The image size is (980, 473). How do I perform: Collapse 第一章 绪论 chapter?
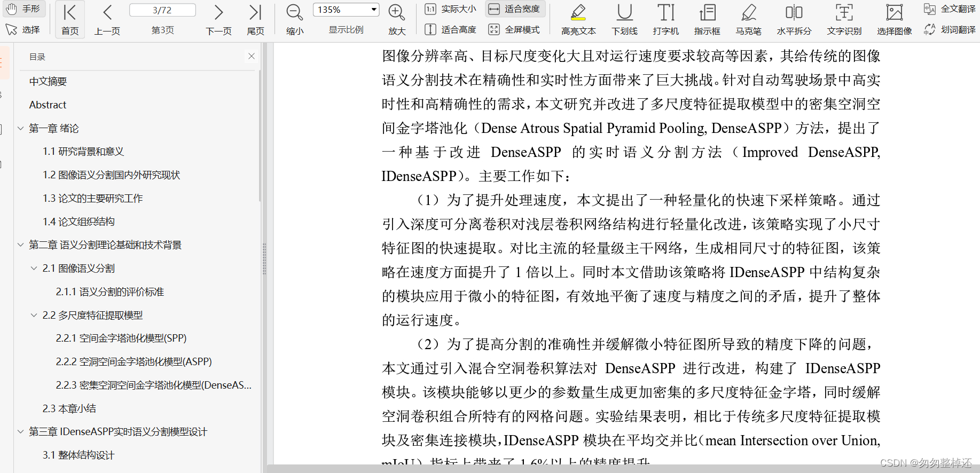point(20,128)
